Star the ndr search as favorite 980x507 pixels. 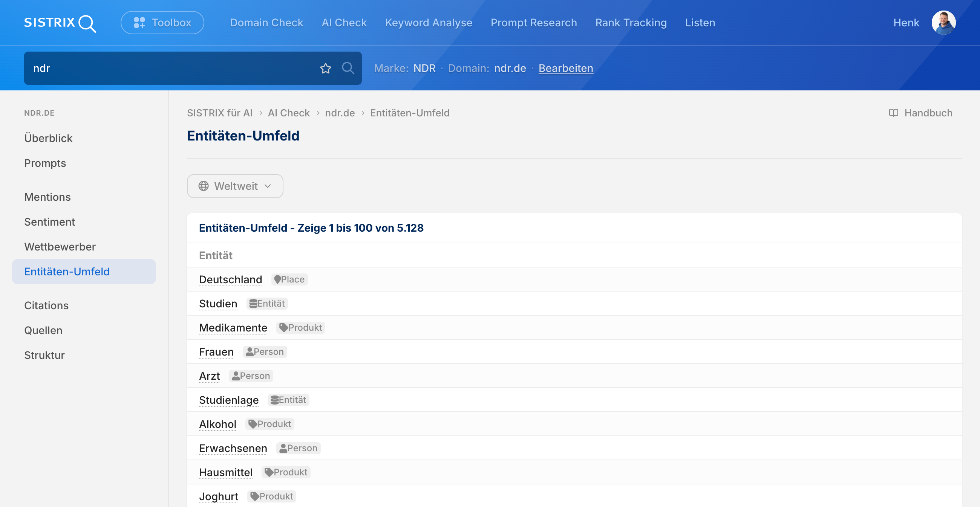[x=326, y=69]
